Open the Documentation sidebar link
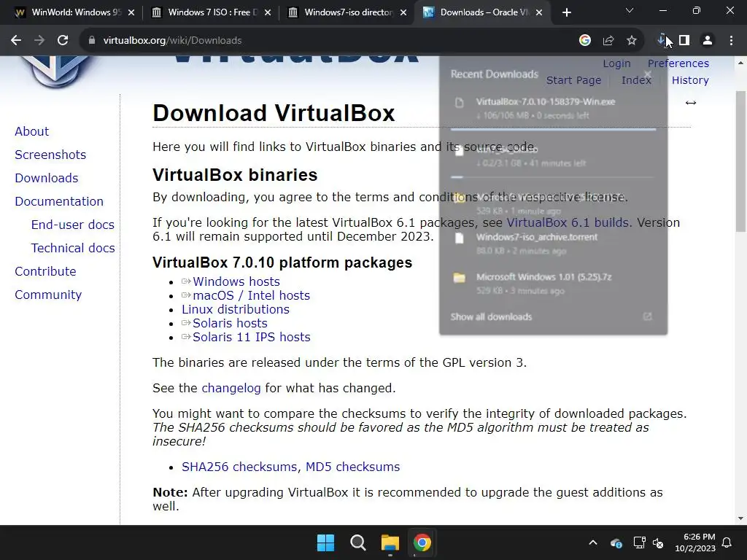 58,201
